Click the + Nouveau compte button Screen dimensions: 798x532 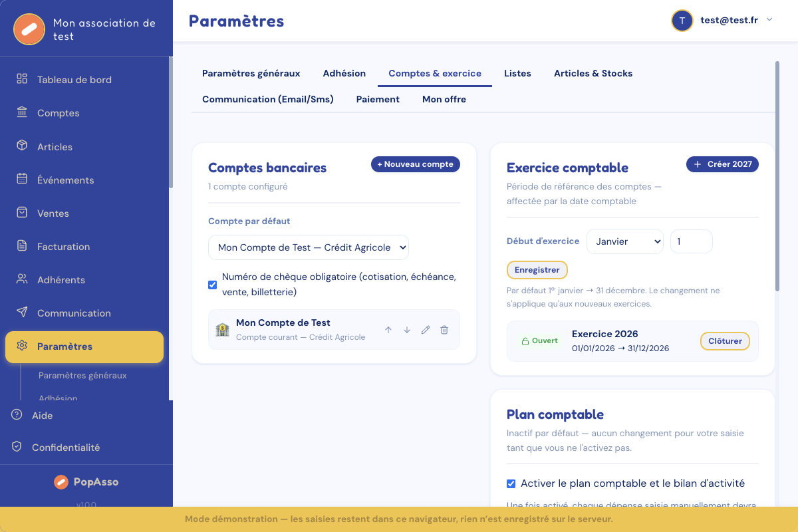pyautogui.click(x=416, y=164)
